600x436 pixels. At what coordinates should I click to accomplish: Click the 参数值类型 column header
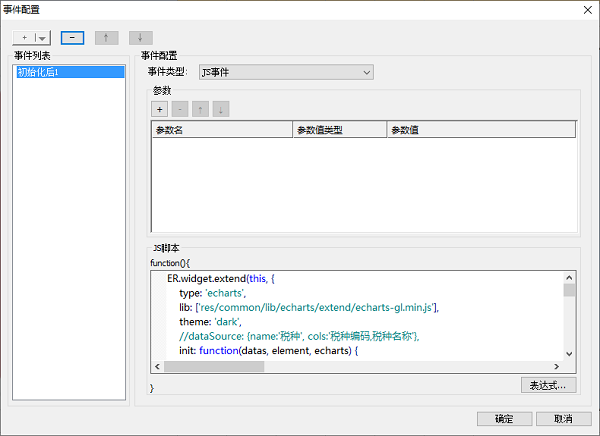tap(339, 129)
